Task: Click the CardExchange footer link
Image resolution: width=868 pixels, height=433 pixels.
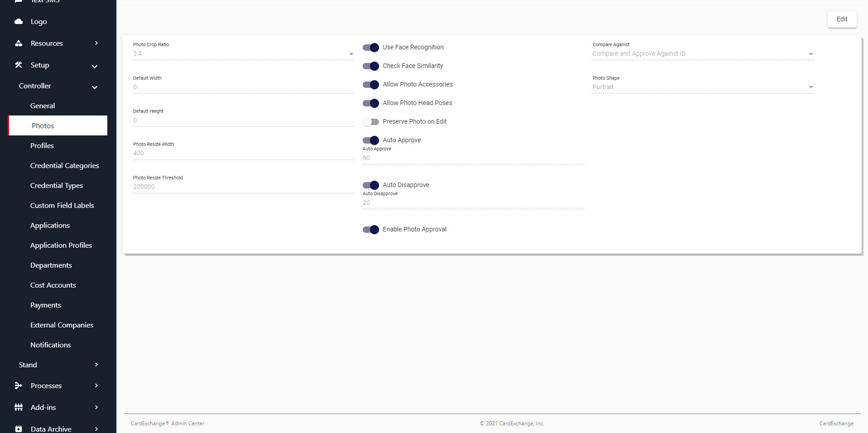Action: coord(836,423)
